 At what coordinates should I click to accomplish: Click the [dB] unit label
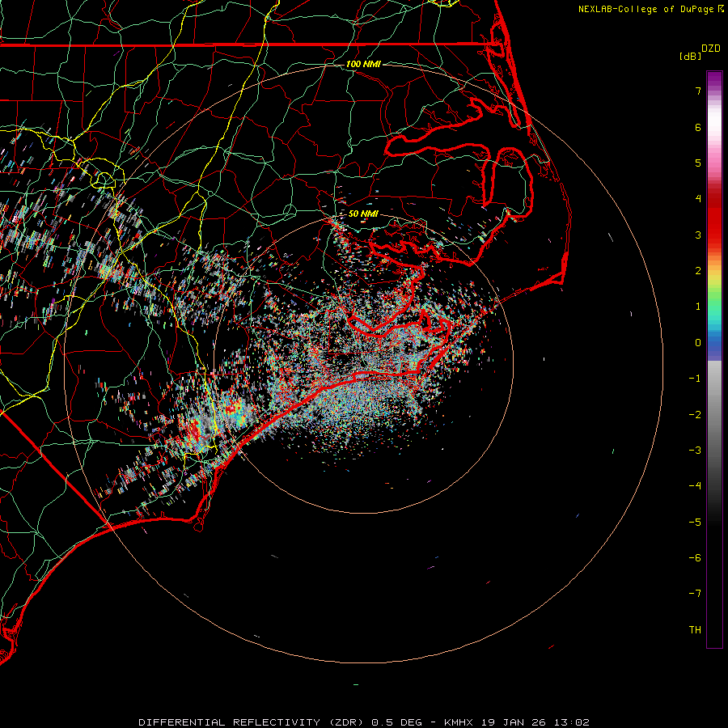690,56
